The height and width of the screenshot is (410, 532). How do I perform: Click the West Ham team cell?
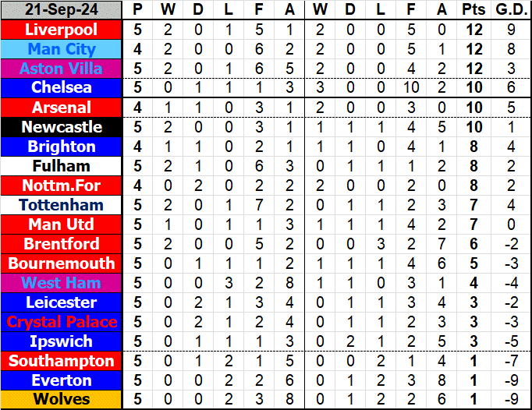62,283
